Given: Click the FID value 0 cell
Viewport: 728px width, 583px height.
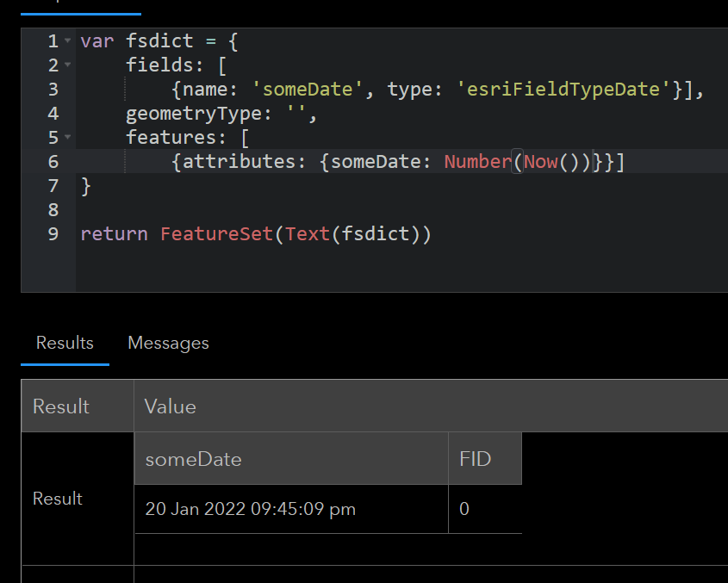Looking at the screenshot, I should click(x=464, y=509).
